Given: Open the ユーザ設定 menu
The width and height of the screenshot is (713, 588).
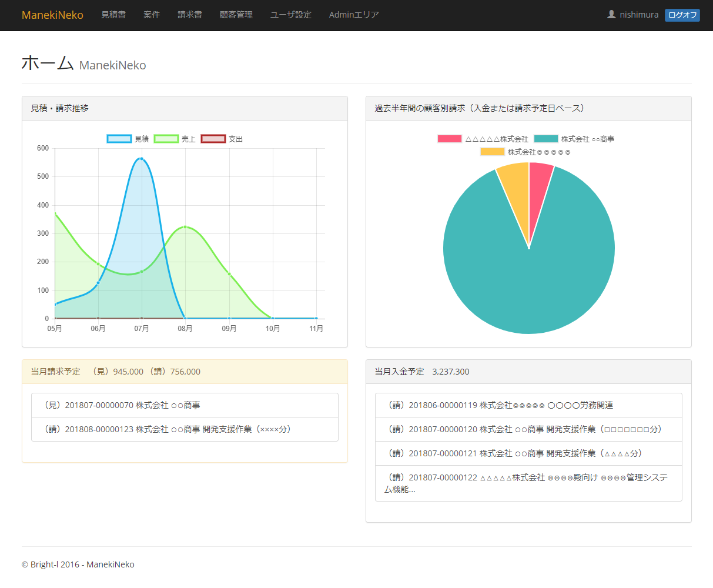Looking at the screenshot, I should [x=291, y=15].
